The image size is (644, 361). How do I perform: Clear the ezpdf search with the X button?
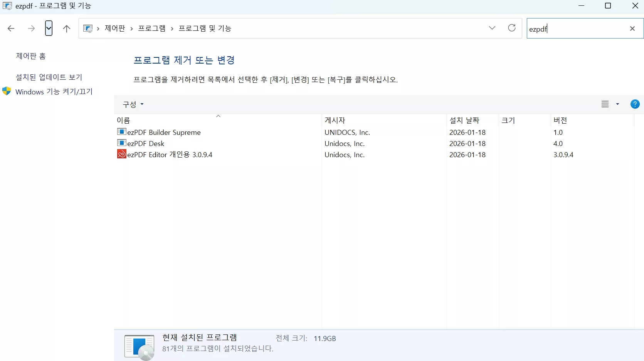tap(632, 28)
